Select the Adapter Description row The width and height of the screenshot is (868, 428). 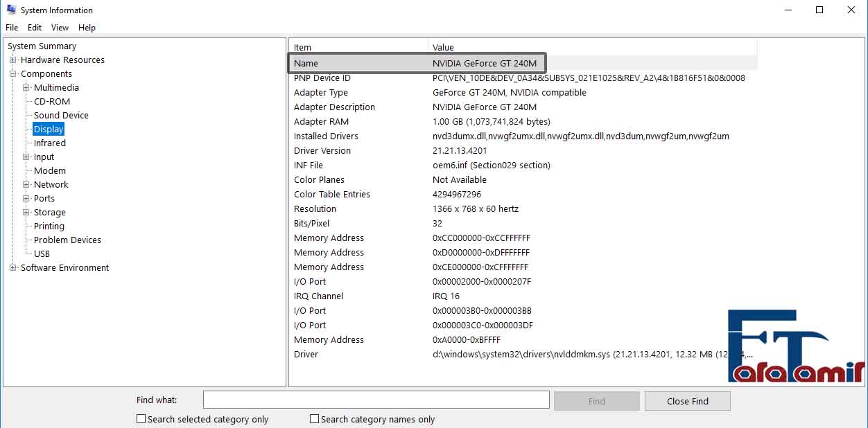tap(523, 107)
